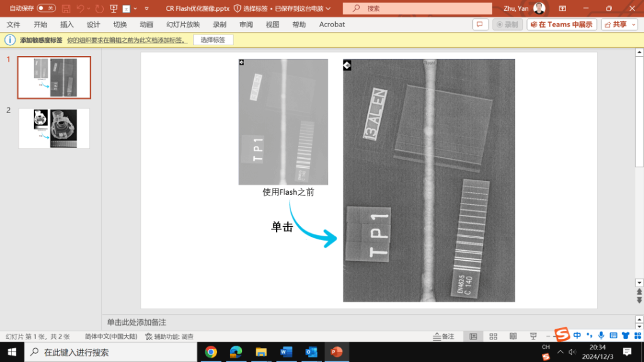The width and height of the screenshot is (644, 362).
Task: Open the Insert (插入) ribbon tab
Action: [67, 25]
